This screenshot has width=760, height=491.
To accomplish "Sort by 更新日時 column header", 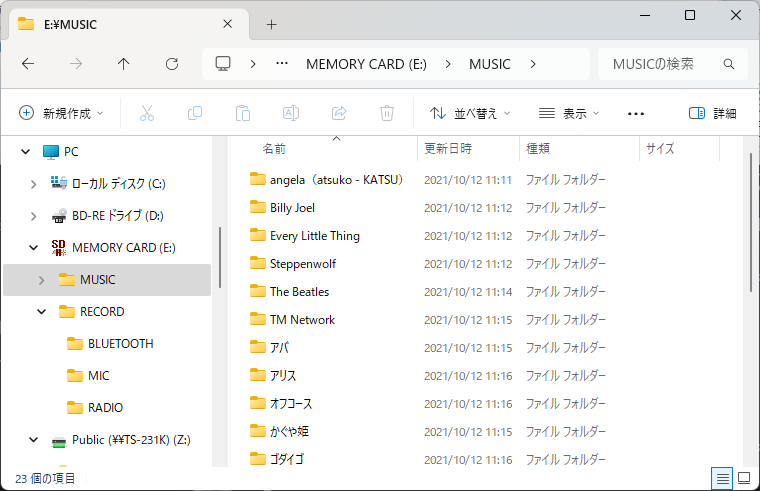I will [x=468, y=148].
